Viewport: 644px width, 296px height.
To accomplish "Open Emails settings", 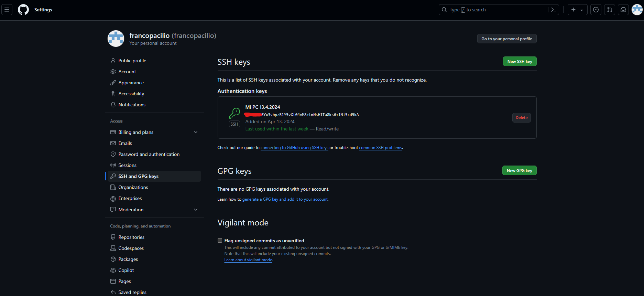I will [154, 143].
